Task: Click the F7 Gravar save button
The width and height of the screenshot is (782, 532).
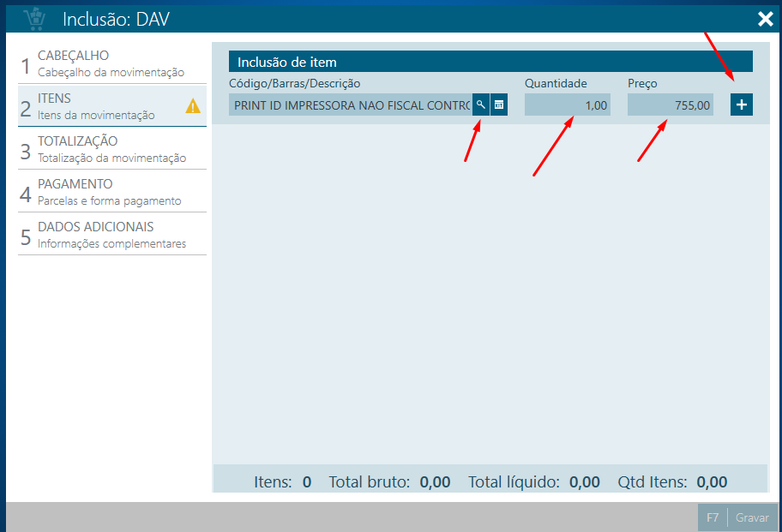Action: coord(737,517)
